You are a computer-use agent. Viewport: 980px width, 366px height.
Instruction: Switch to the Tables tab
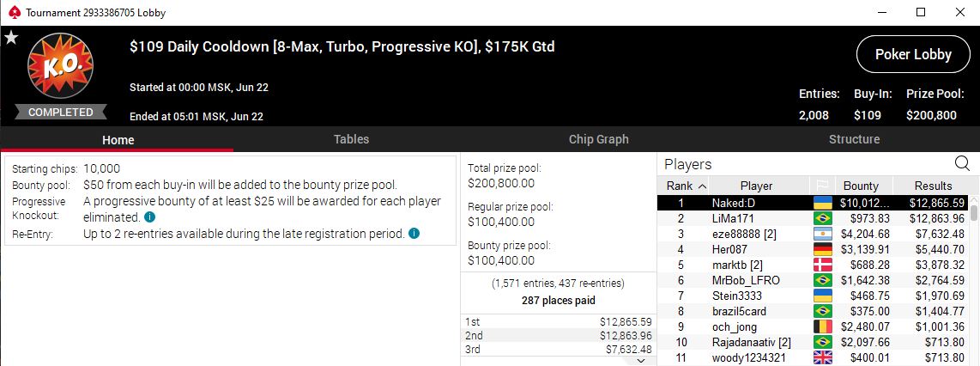(x=351, y=139)
